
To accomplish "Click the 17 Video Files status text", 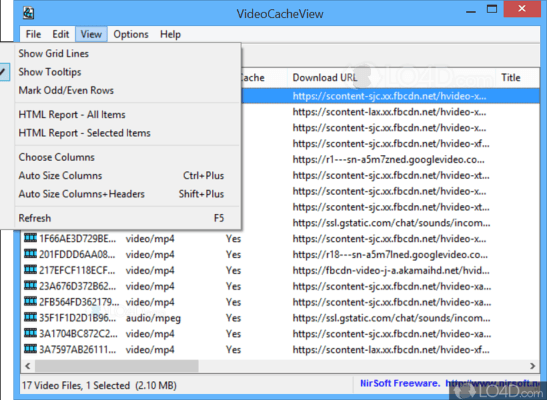I will [x=99, y=385].
